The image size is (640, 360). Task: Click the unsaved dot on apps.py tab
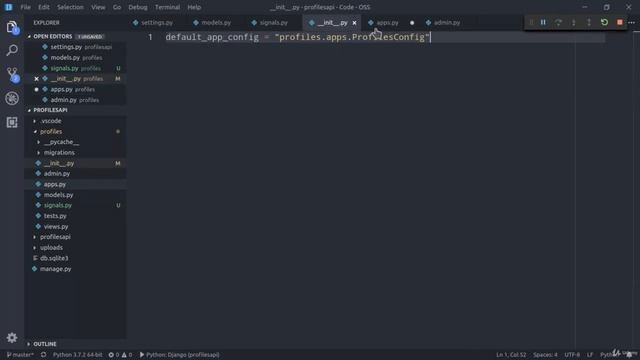[x=412, y=23]
